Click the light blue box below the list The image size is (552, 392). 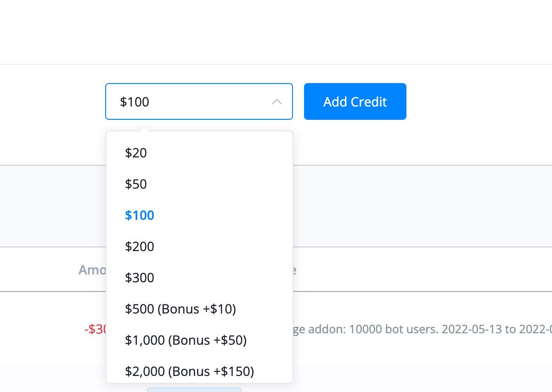pyautogui.click(x=194, y=390)
